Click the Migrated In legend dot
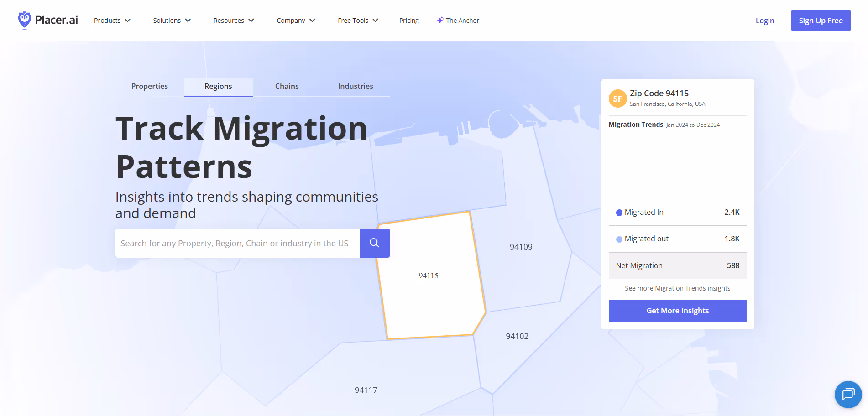The height and width of the screenshot is (416, 868). [619, 213]
